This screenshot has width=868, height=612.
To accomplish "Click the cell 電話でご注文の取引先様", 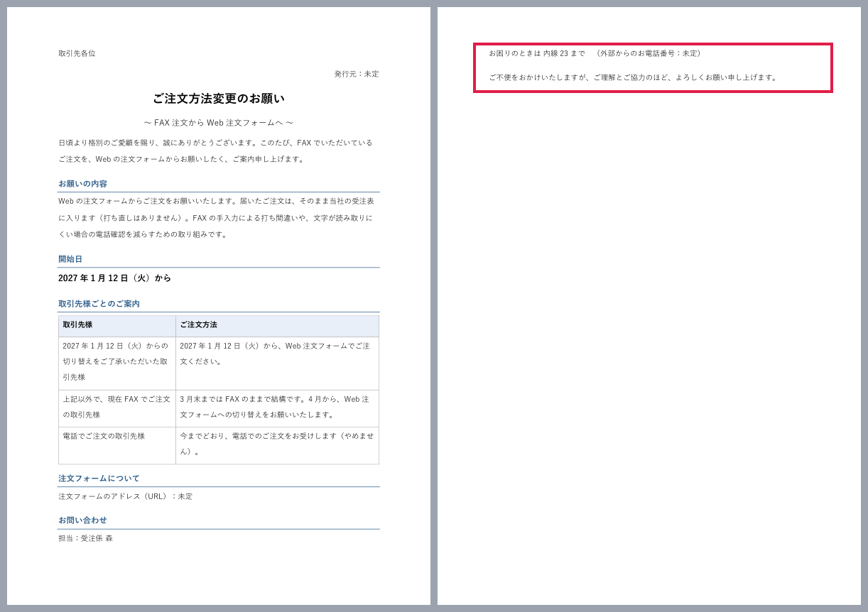I will coord(117,445).
